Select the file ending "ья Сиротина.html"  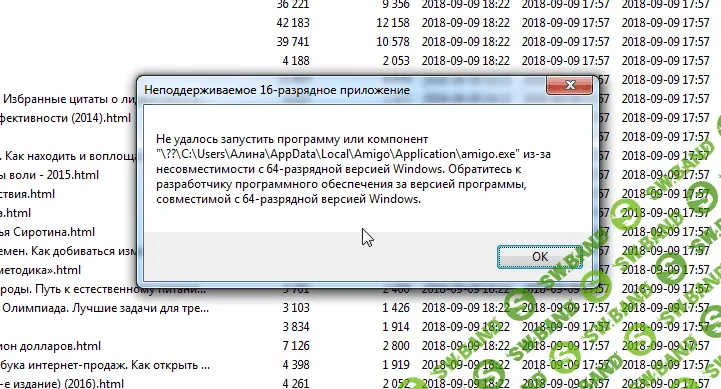(47, 232)
